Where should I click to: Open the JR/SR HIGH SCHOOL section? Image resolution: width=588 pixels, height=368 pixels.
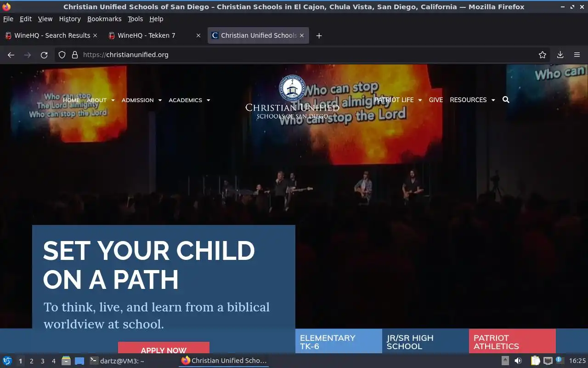425,341
